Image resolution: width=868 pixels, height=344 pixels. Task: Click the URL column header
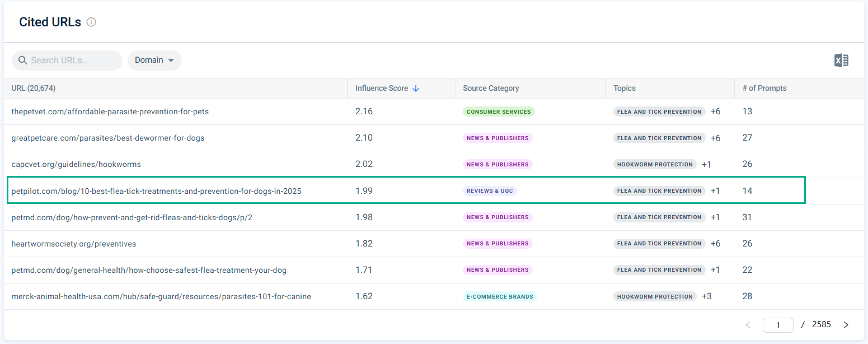tap(34, 88)
